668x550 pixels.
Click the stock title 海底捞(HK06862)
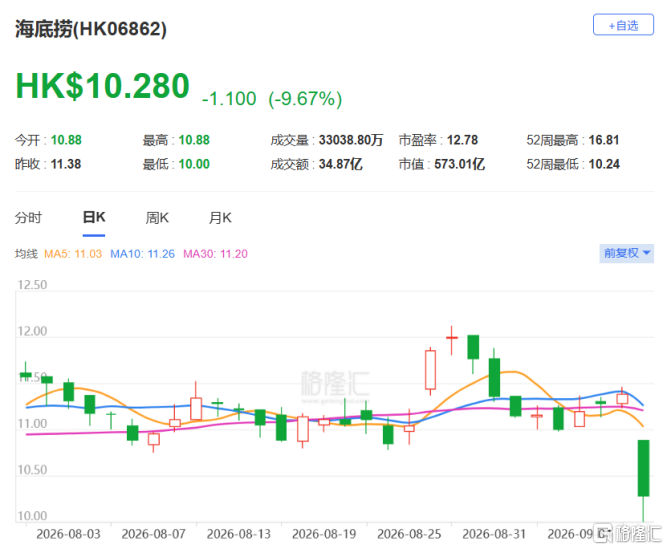coord(91,29)
